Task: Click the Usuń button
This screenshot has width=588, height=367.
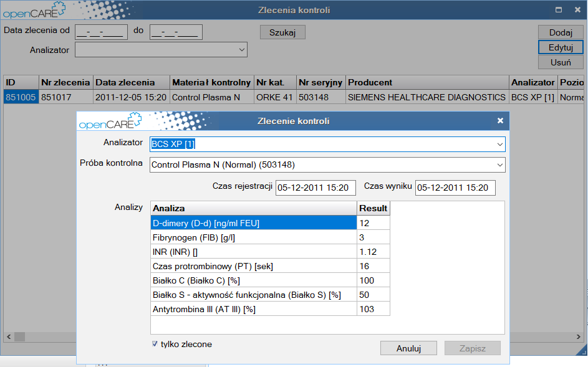Action: coord(561,62)
